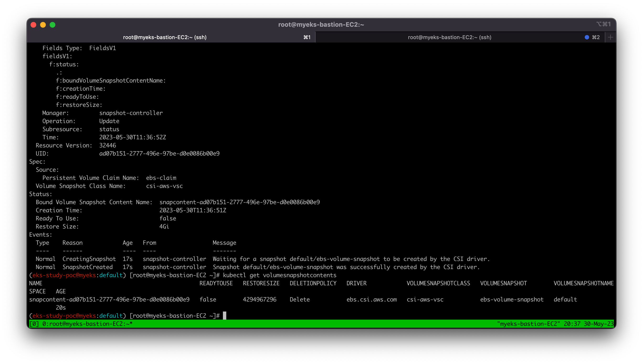The height and width of the screenshot is (364, 643).
Task: Click the blue activity dot on second tab
Action: [587, 37]
